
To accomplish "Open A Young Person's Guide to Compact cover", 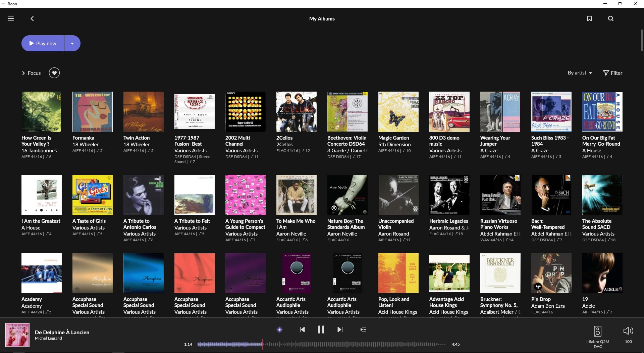I will pos(246,195).
